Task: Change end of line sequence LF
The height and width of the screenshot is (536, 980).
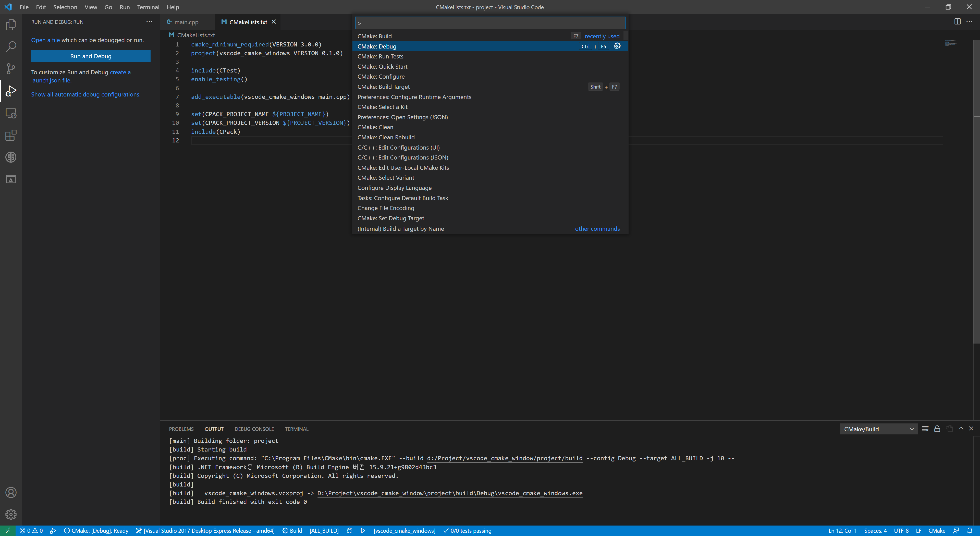Action: click(x=918, y=531)
